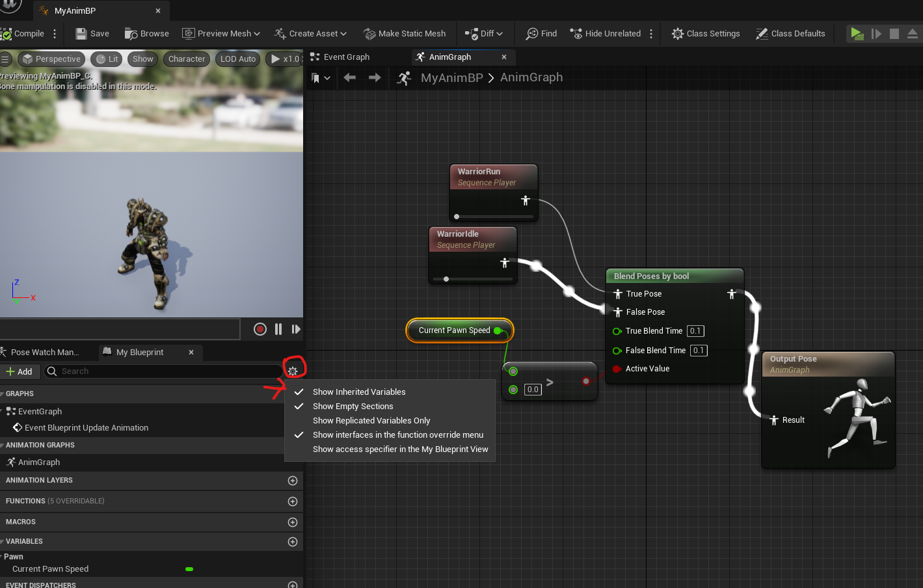
Task: Open the Preview Mesh dropdown
Action: 221,34
